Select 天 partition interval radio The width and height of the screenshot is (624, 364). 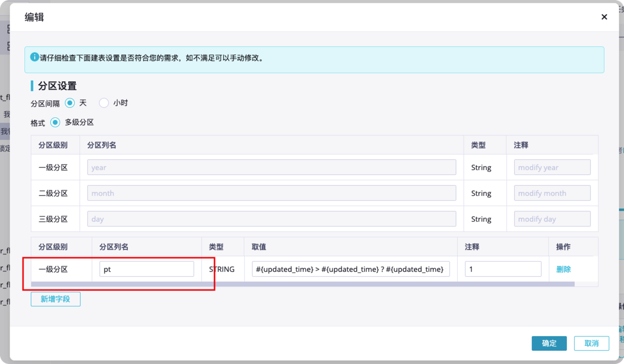coord(70,103)
